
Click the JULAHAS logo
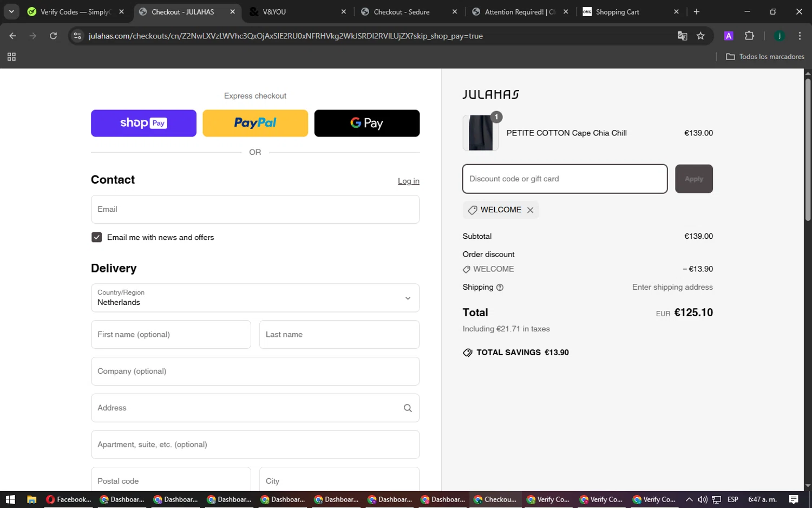point(491,95)
